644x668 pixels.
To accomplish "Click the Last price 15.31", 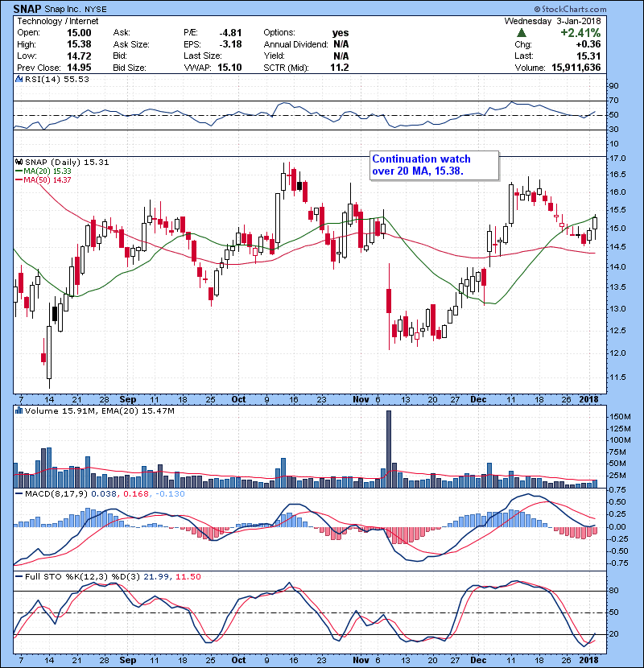I will [x=588, y=56].
